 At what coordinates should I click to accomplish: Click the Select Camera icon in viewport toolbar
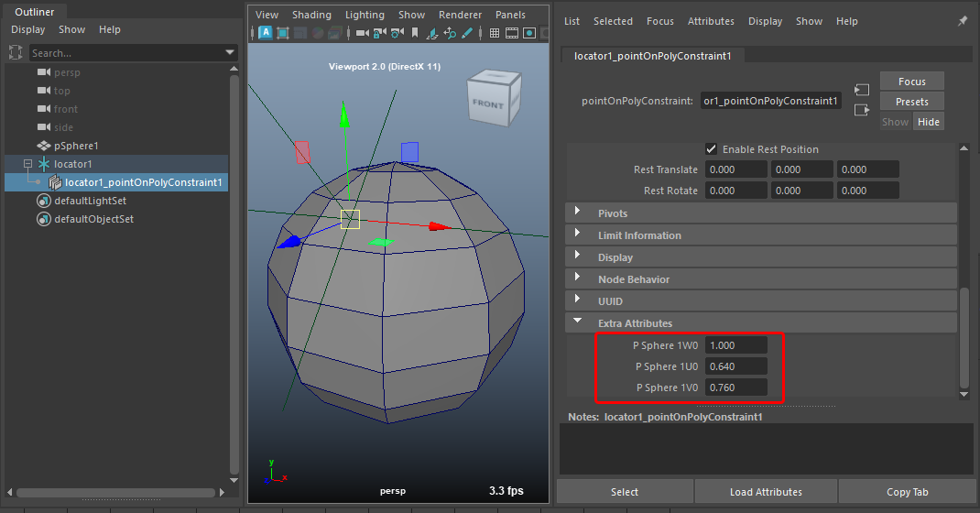tap(362, 33)
